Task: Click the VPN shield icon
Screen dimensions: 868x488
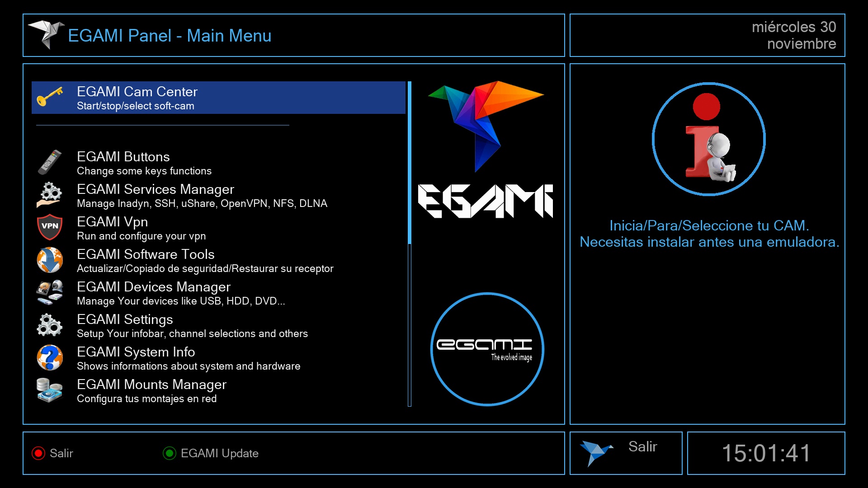Action: (50, 227)
